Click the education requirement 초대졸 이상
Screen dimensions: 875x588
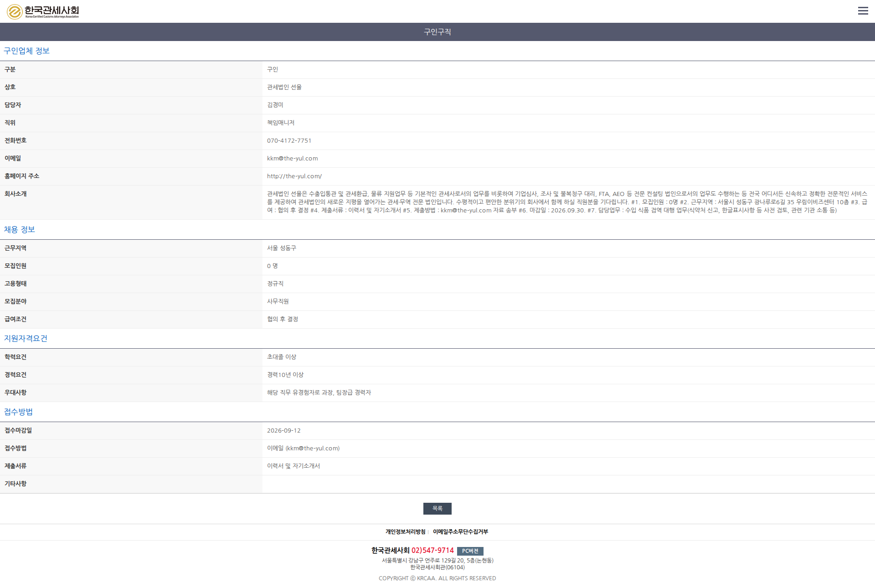point(282,357)
